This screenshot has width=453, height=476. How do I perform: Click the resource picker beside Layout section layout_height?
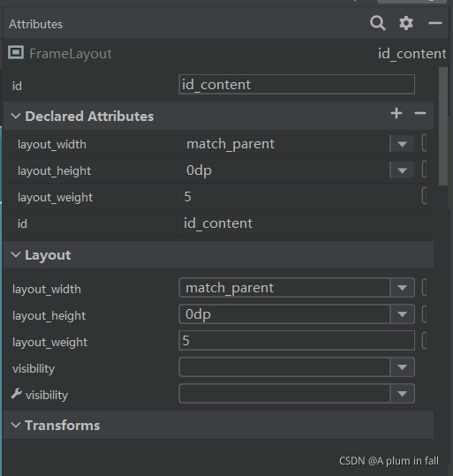[424, 314]
